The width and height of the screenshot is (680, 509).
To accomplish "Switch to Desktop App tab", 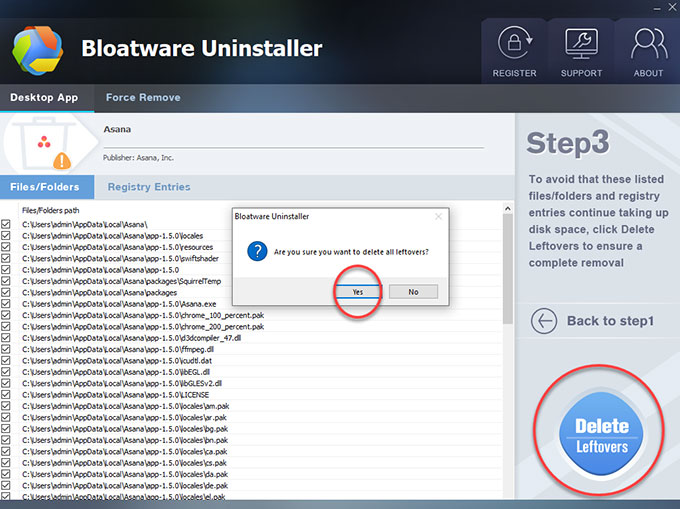I will pyautogui.click(x=44, y=98).
